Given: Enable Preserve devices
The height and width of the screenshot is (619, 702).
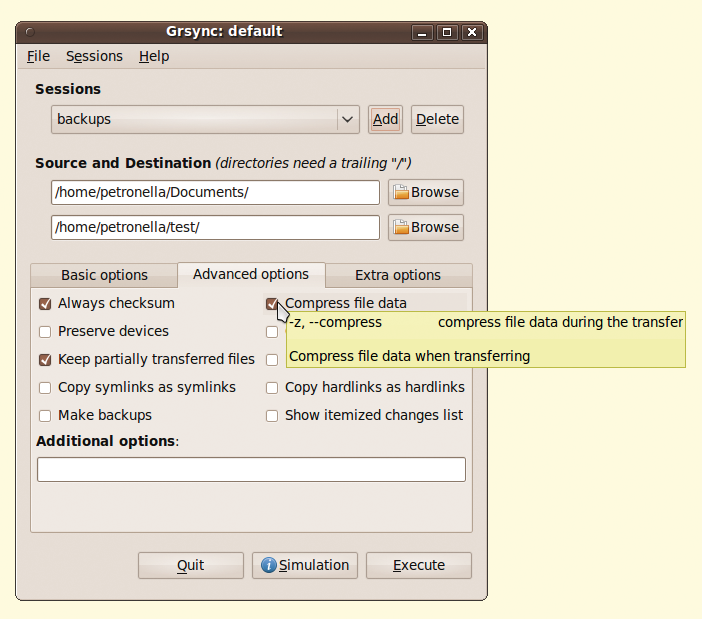Looking at the screenshot, I should click(45, 332).
